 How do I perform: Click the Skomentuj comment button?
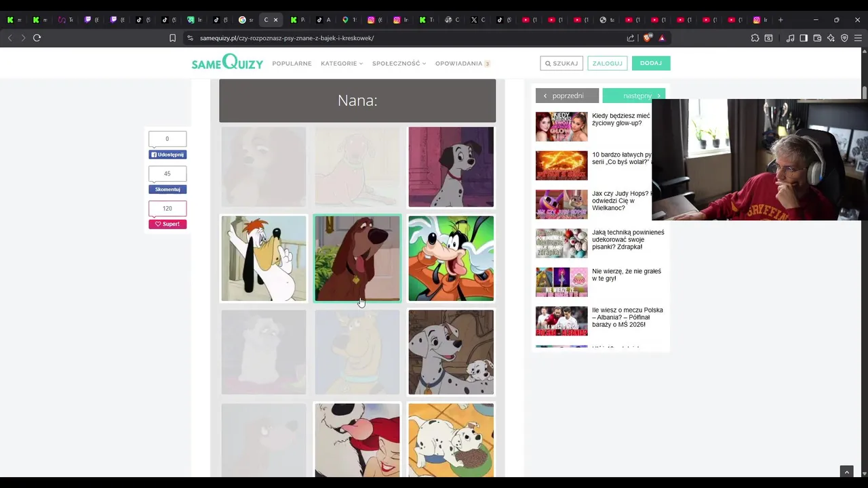167,189
